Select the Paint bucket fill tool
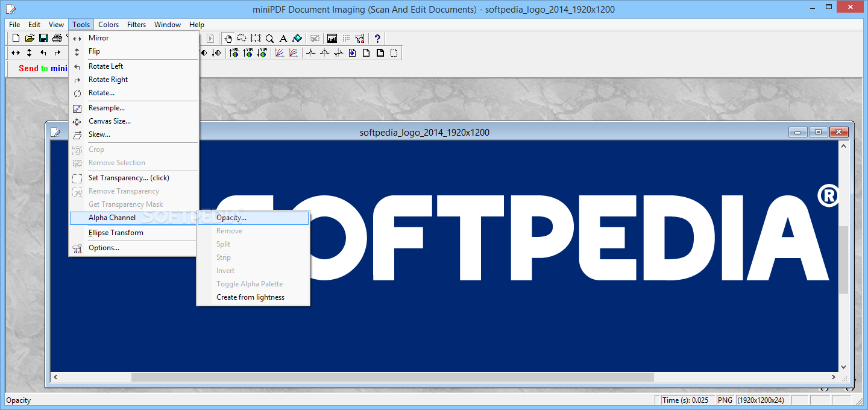This screenshot has height=410, width=868. (297, 38)
